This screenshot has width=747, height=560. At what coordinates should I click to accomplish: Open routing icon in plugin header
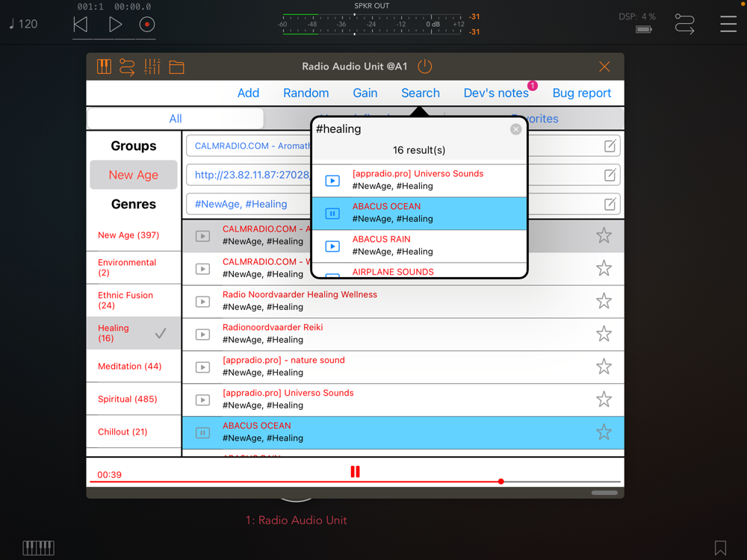tap(127, 66)
